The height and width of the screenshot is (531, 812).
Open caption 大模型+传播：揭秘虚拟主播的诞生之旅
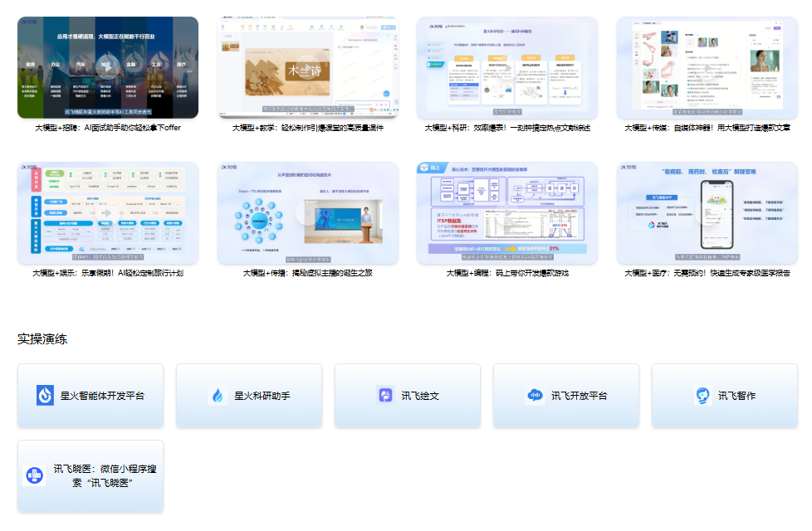[x=307, y=273]
